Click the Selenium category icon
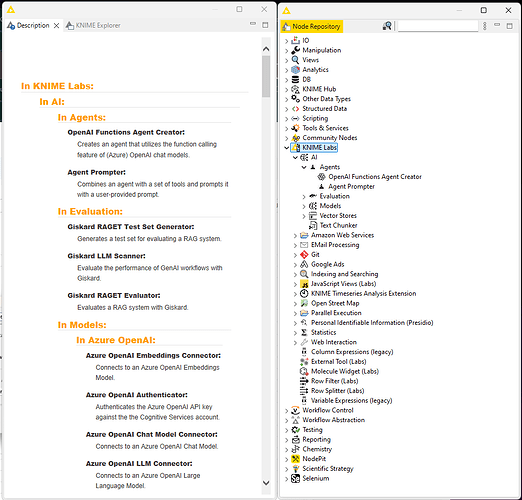The height and width of the screenshot is (500, 522). tap(295, 478)
